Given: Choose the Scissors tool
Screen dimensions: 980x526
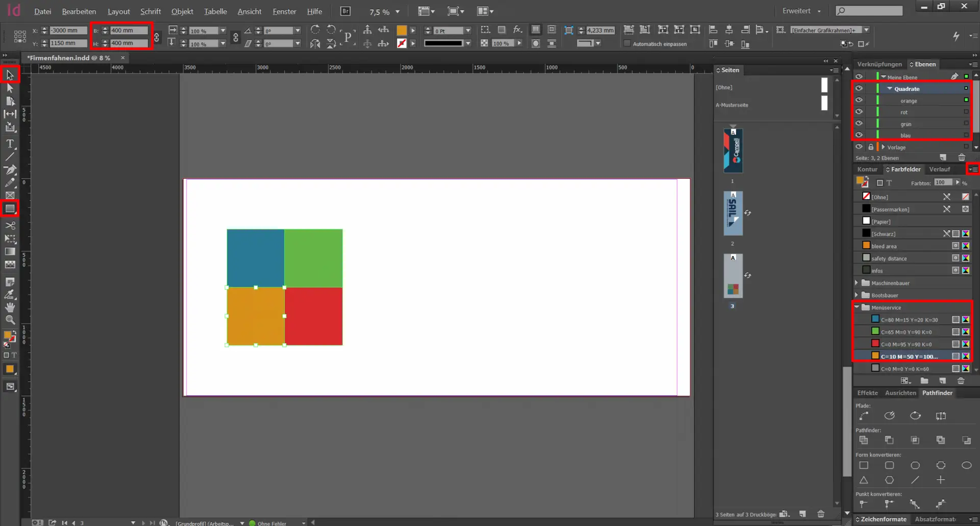Looking at the screenshot, I should (x=10, y=225).
